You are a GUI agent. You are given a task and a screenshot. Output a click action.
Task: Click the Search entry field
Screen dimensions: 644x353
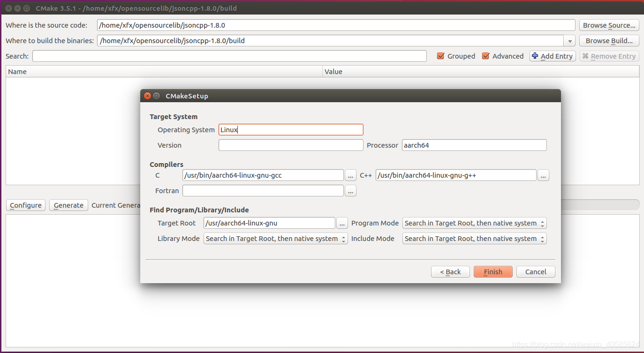coord(229,56)
